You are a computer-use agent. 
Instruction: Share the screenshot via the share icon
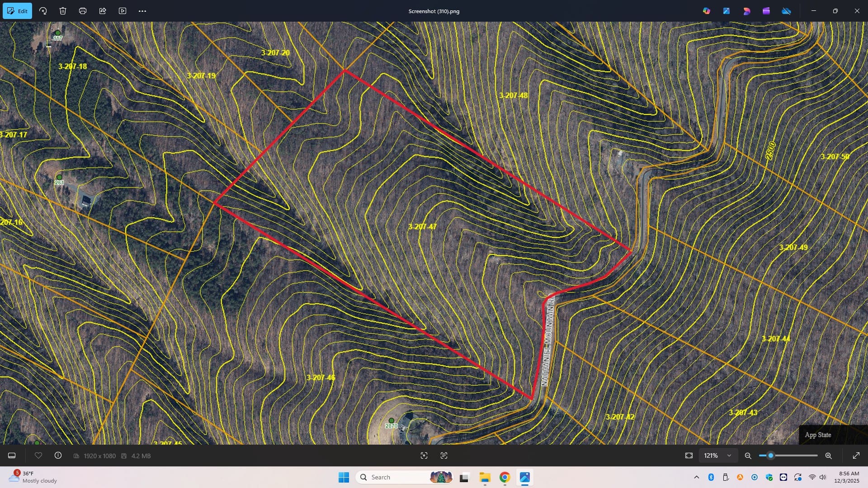pos(103,11)
